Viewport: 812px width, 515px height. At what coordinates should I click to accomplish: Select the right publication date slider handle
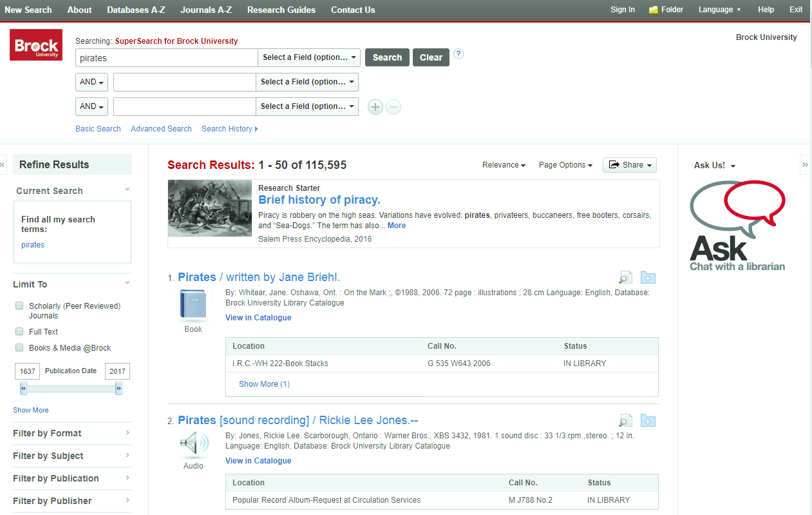click(x=118, y=389)
